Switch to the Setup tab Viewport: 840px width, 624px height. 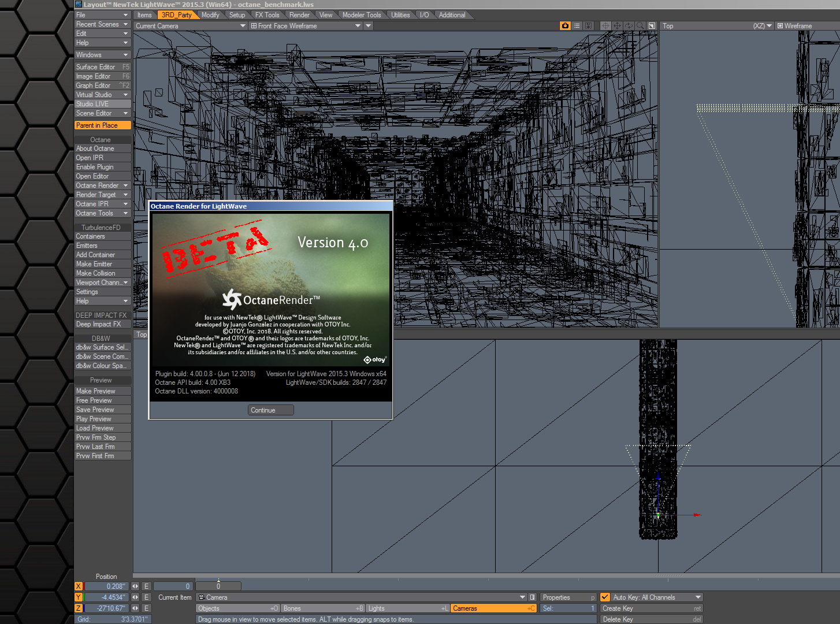click(237, 15)
